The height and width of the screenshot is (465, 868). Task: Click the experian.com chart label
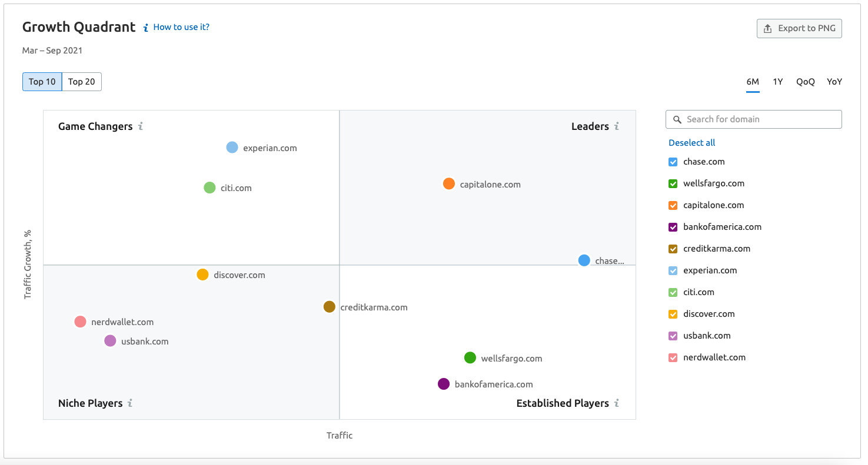coord(270,148)
